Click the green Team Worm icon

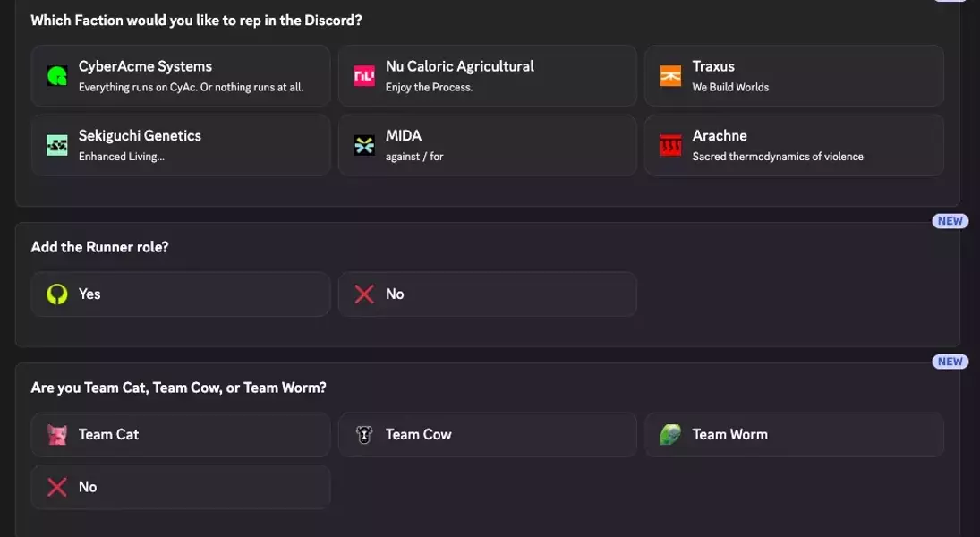670,435
